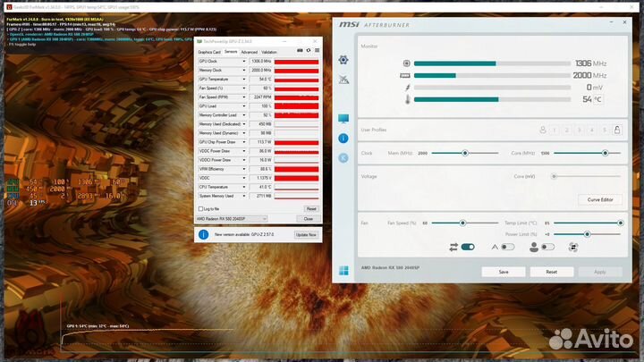Image resolution: width=644 pixels, height=362 pixels.
Task: Select user profile slot 2
Action: [567, 130]
